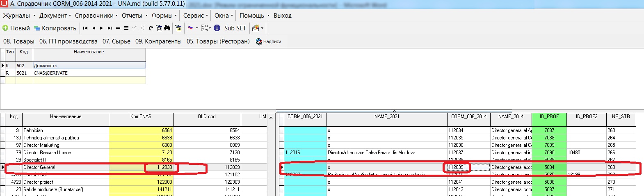Image resolution: width=644 pixels, height=196 pixels.
Task: Open search with the binoculars icon
Action: point(167,28)
